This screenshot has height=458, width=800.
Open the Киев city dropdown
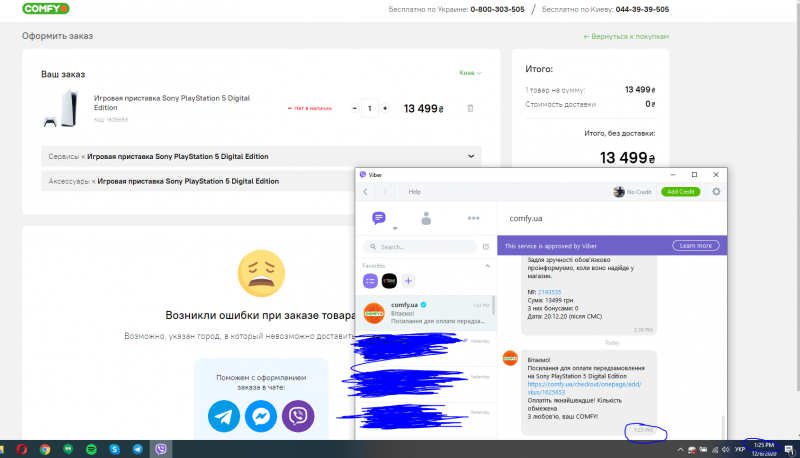[x=469, y=73]
